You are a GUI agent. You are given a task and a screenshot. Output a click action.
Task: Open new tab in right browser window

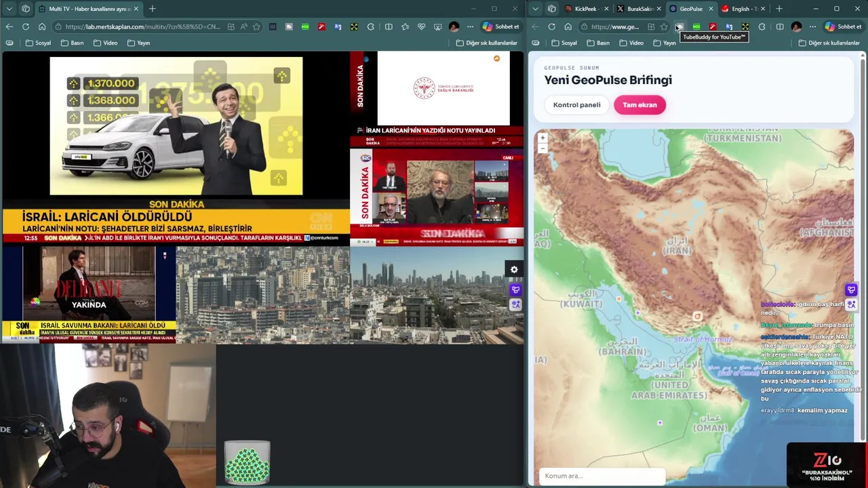779,9
